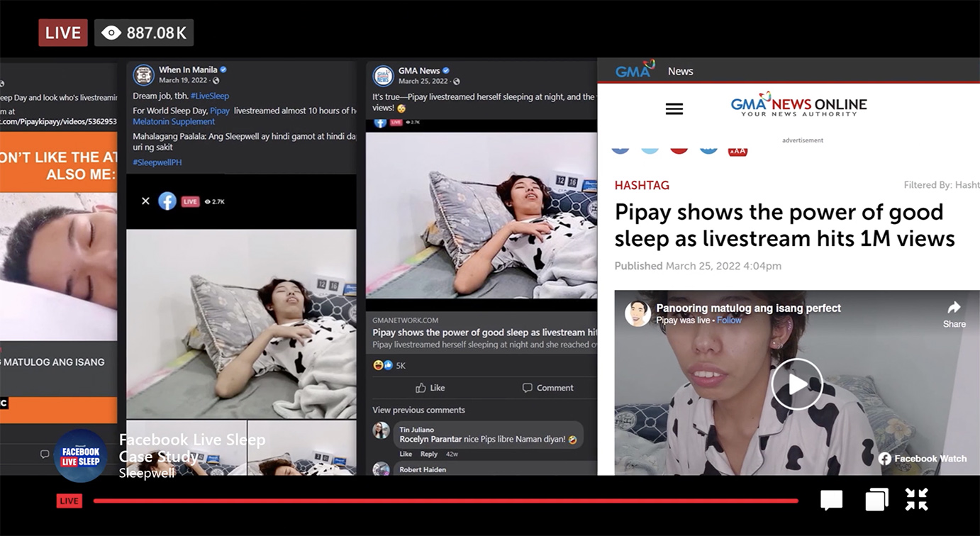The width and height of the screenshot is (980, 536).
Task: Exit fullscreen with the collapse arrows icon
Action: 917,499
